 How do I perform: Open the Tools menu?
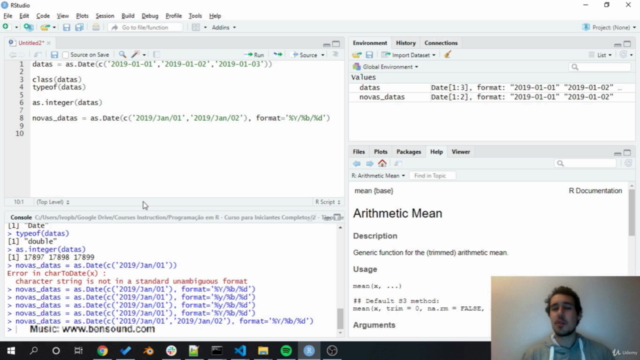pos(195,16)
